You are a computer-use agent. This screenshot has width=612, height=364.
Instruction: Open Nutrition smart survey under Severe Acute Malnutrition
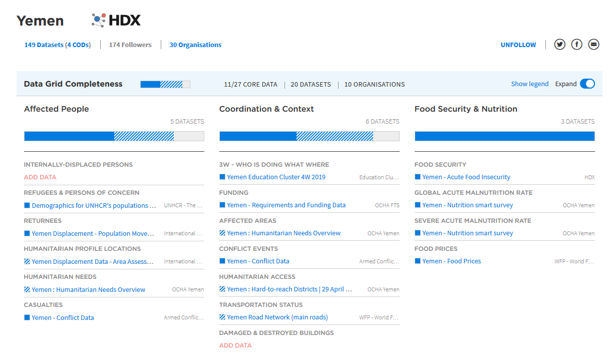click(468, 233)
